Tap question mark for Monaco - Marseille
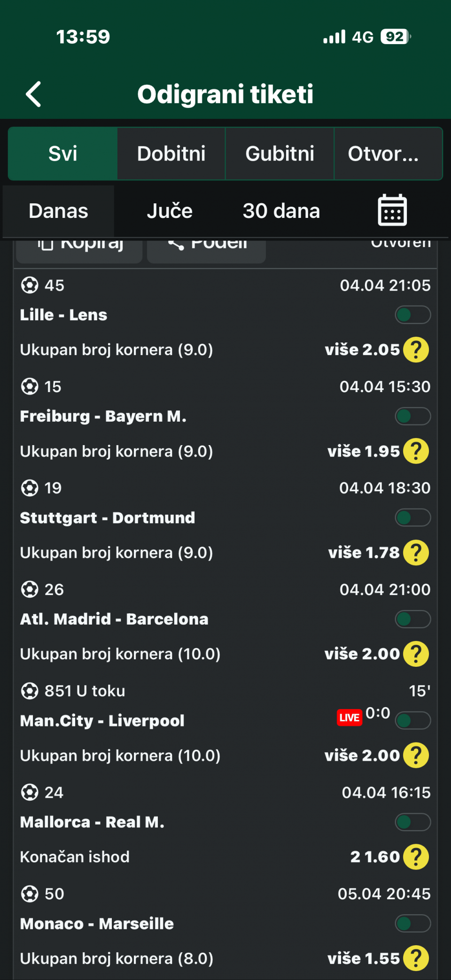This screenshot has width=451, height=980. [416, 958]
